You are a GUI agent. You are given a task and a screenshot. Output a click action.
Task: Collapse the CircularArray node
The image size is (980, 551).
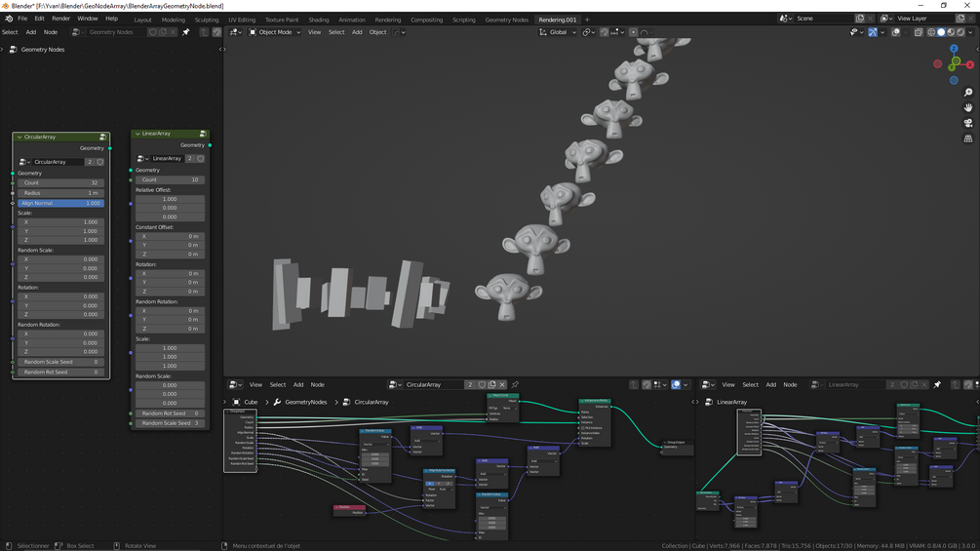[x=20, y=137]
